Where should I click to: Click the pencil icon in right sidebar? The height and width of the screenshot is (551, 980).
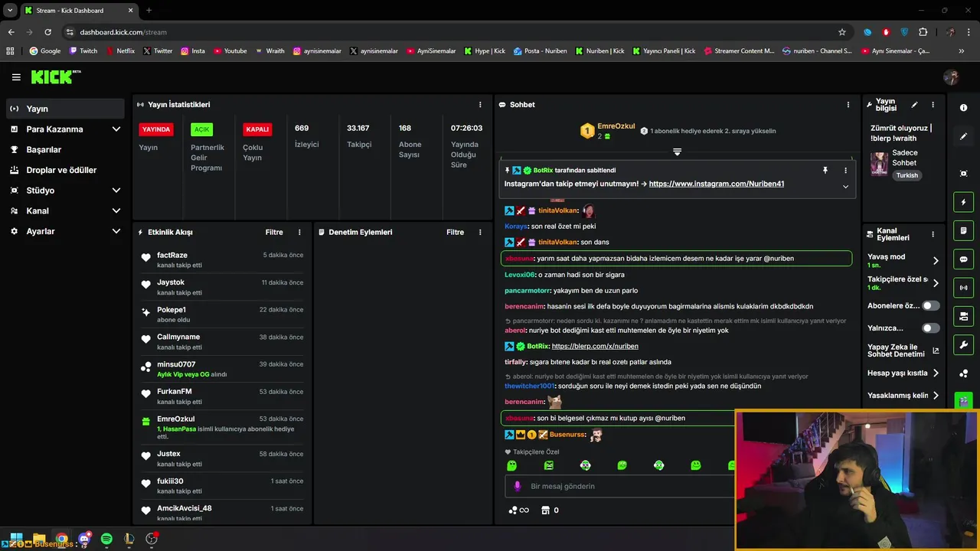point(963,136)
